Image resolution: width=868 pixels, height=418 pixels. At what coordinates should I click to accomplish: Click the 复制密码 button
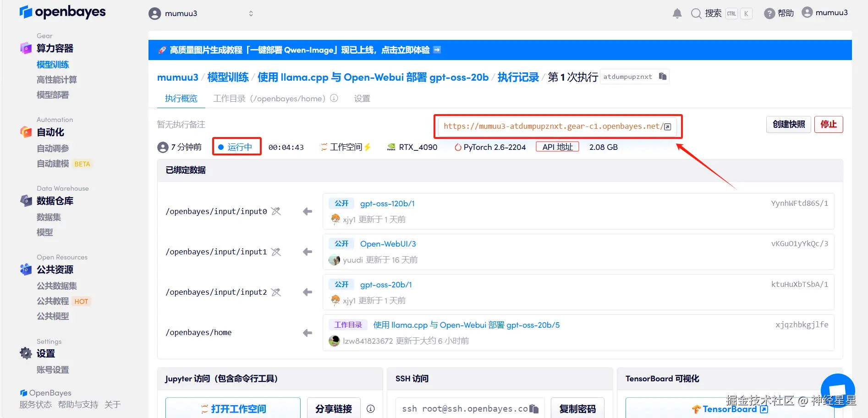pos(577,408)
